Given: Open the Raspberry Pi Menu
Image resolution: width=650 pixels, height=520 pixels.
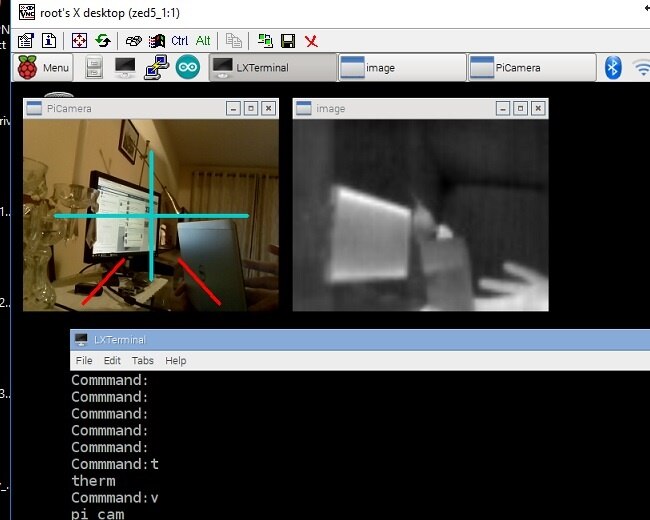Looking at the screenshot, I should [43, 67].
